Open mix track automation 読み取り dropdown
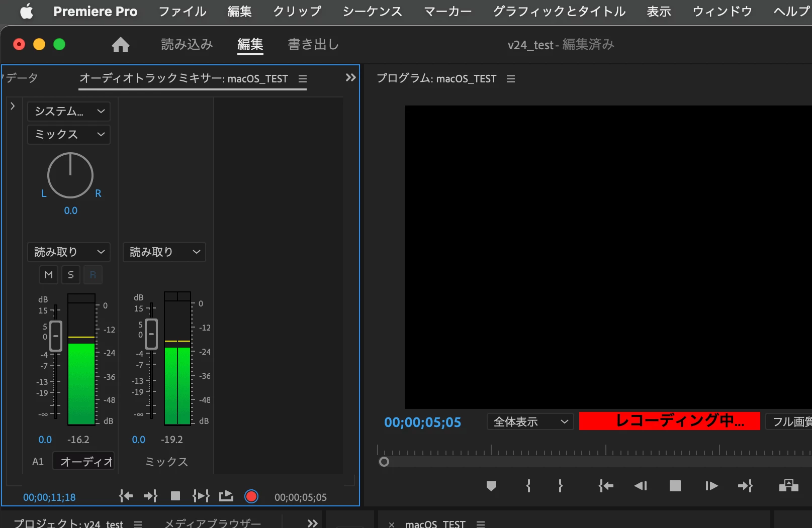The image size is (812, 528). click(x=164, y=252)
